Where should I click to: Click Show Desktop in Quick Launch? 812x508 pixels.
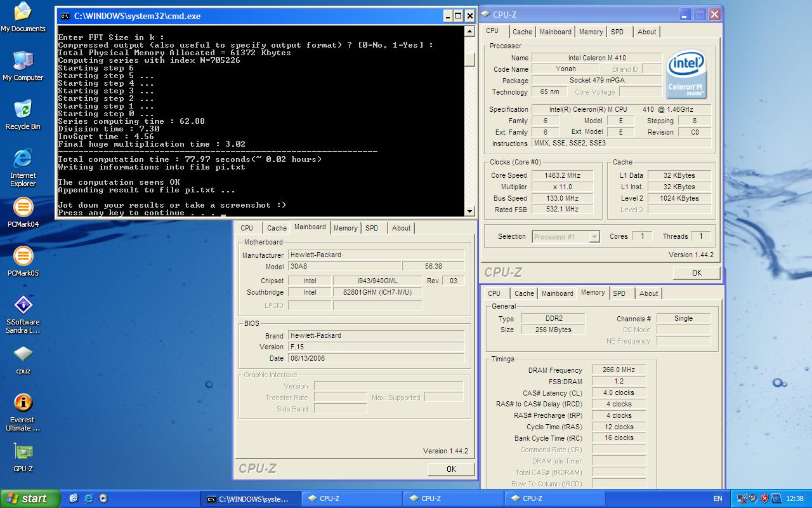pos(74,498)
